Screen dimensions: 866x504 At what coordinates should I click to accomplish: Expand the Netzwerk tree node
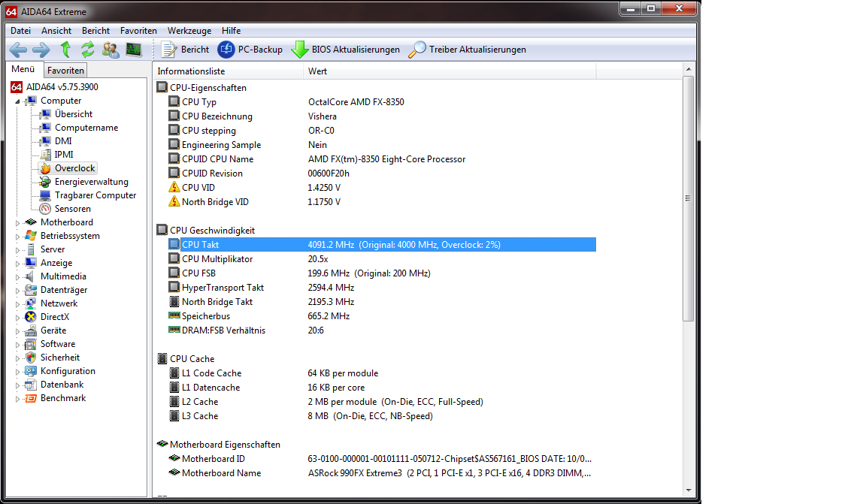[17, 304]
